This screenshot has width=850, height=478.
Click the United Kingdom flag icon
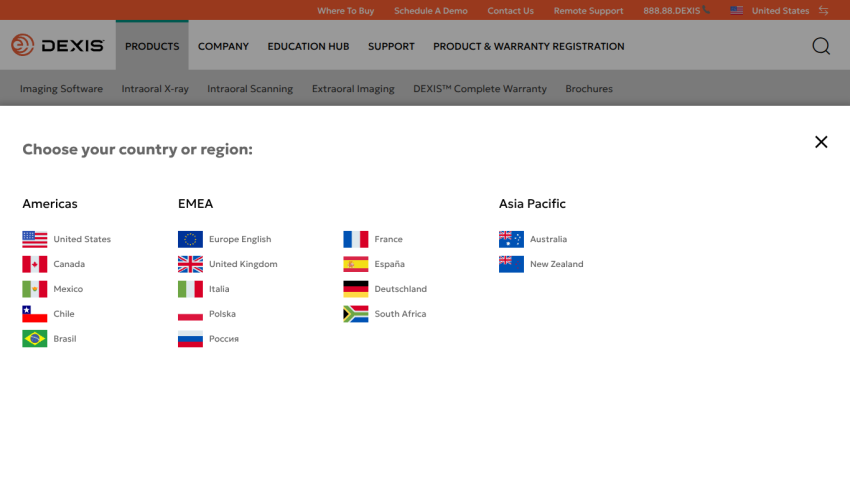tap(190, 264)
